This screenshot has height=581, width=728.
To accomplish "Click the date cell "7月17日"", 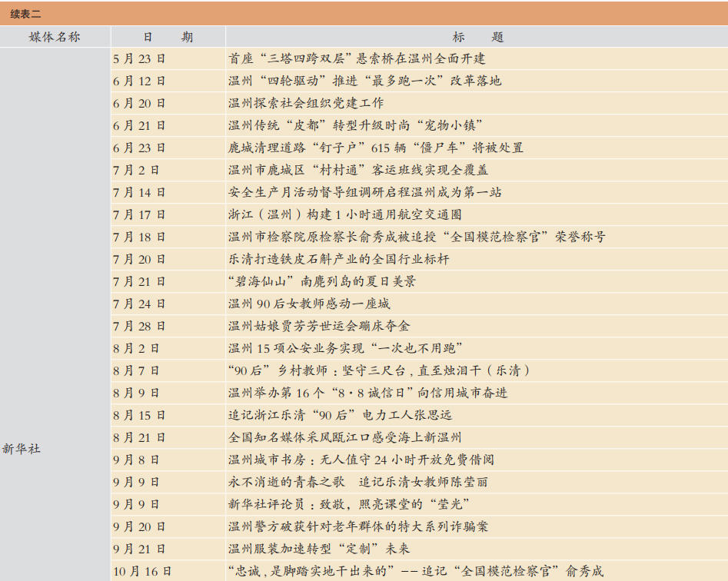I will pyautogui.click(x=139, y=215).
